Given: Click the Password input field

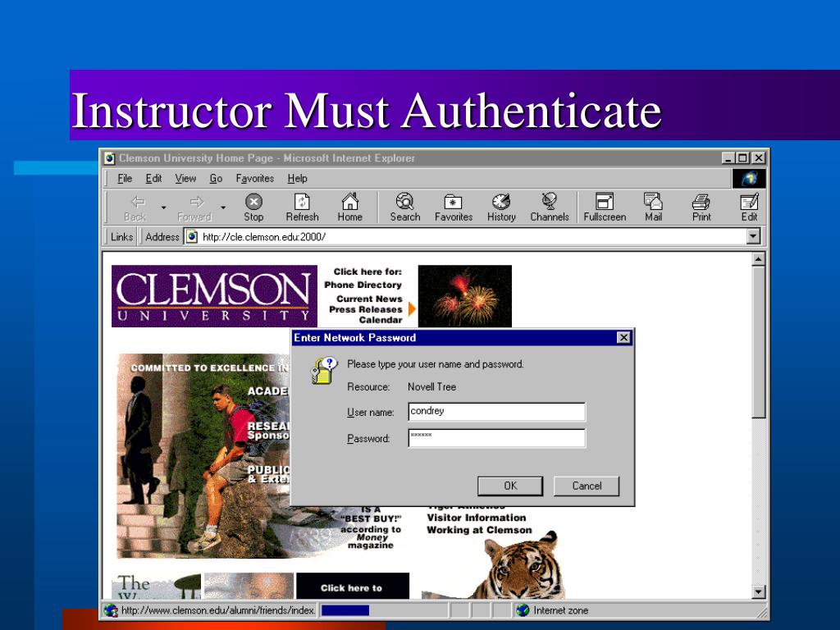Looking at the screenshot, I should [x=496, y=438].
